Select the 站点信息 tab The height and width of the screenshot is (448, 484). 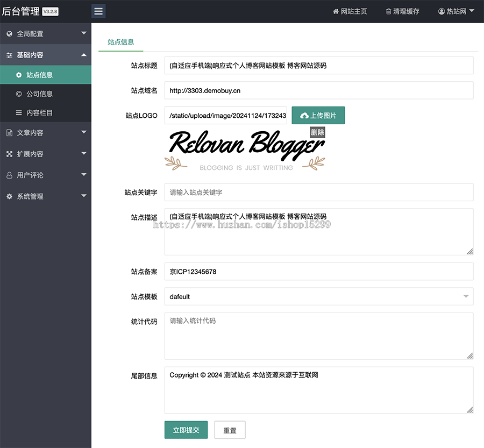120,42
